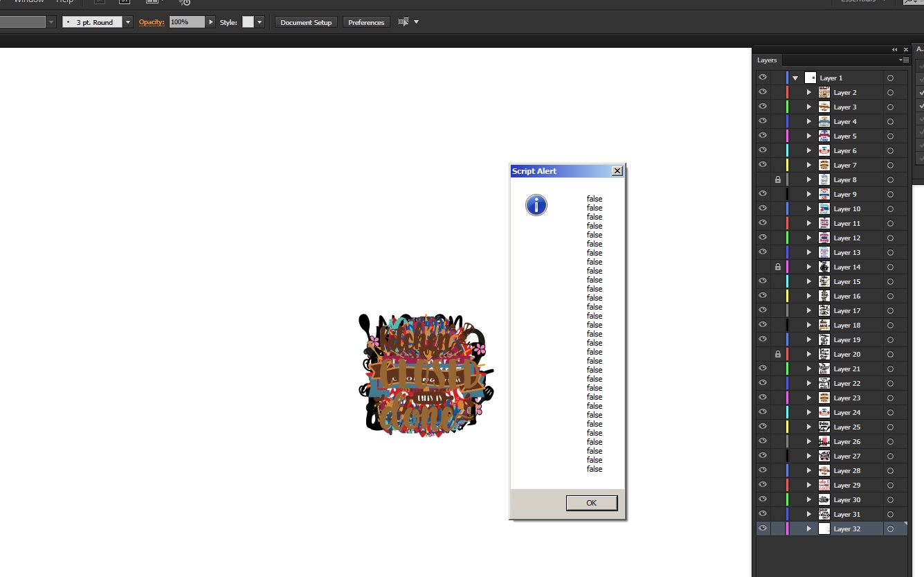Target Layer 4 using its circle icon
The width and height of the screenshot is (924, 577).
point(890,122)
